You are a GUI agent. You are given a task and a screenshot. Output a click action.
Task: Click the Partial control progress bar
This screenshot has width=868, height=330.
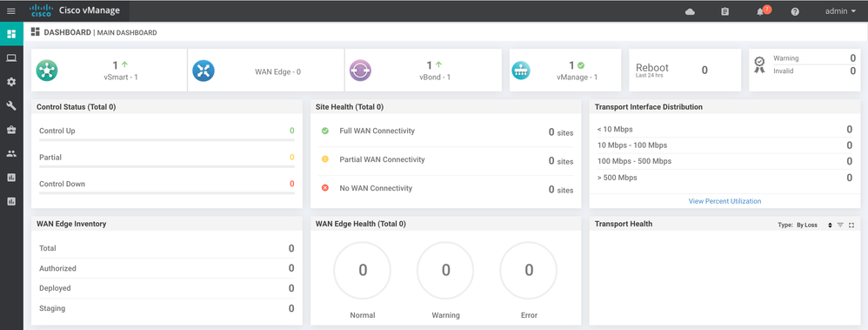tap(167, 166)
